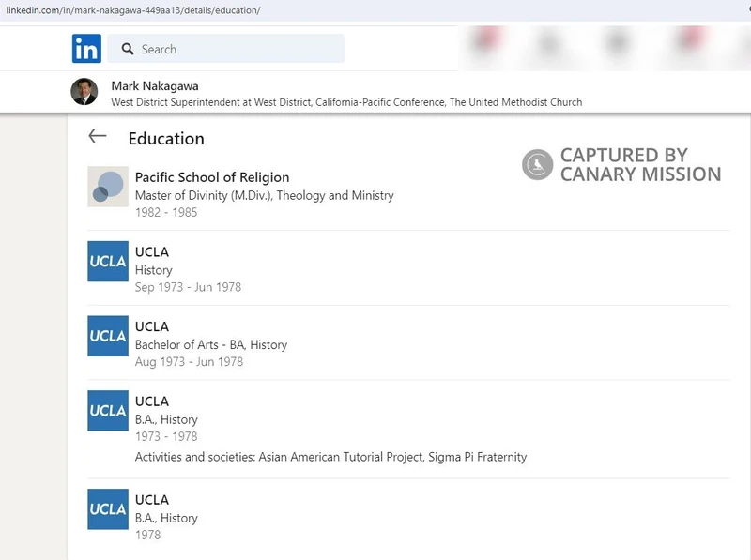Click the browser address bar URL

[133, 10]
